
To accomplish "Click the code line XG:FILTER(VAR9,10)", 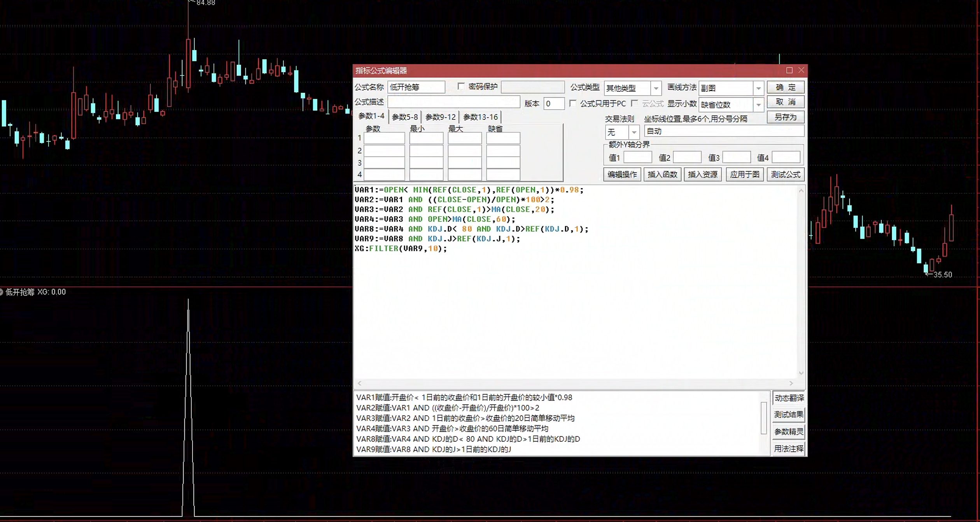I will 401,249.
